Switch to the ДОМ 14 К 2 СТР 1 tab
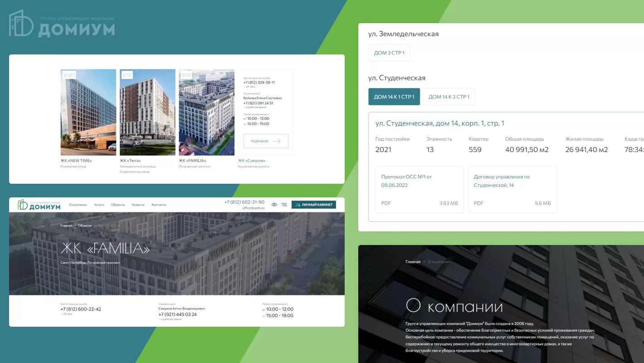Viewport: 644px width, 363px height. tap(449, 97)
